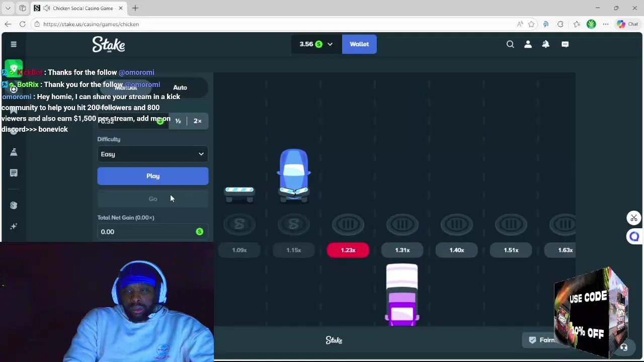644x362 pixels.
Task: Click the 1.31x multiplier tile
Action: click(403, 250)
